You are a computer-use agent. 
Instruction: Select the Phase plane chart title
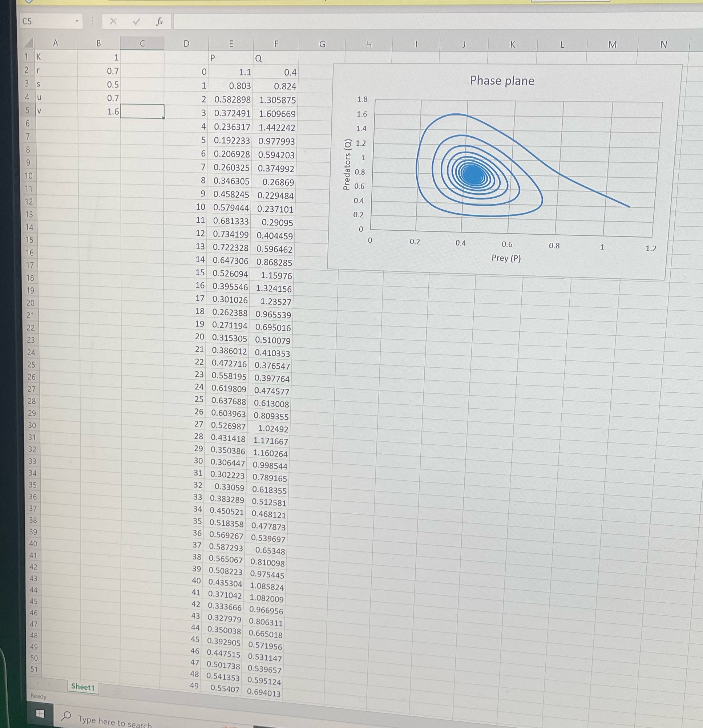502,81
